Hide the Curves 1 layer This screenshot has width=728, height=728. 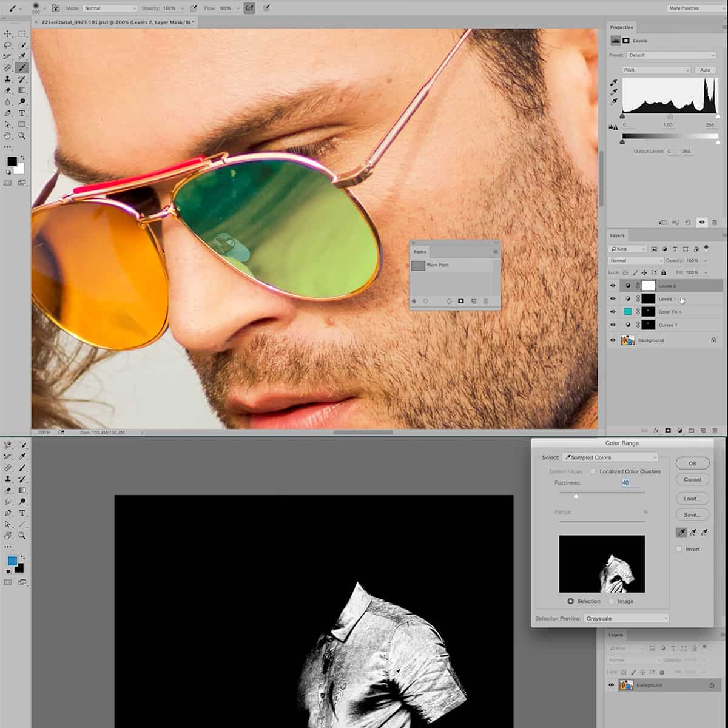tap(612, 325)
